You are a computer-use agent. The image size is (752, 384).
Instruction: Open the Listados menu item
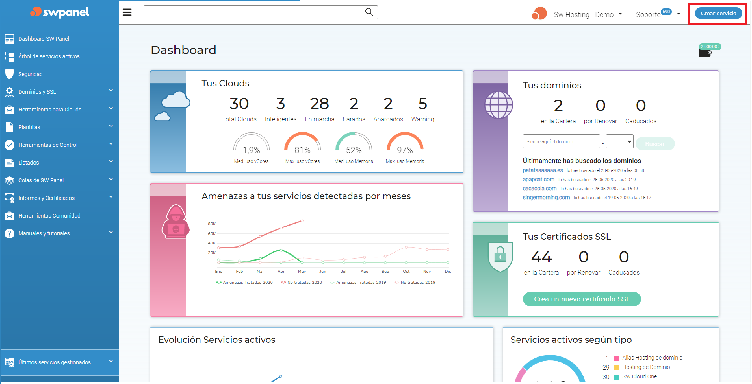(29, 163)
